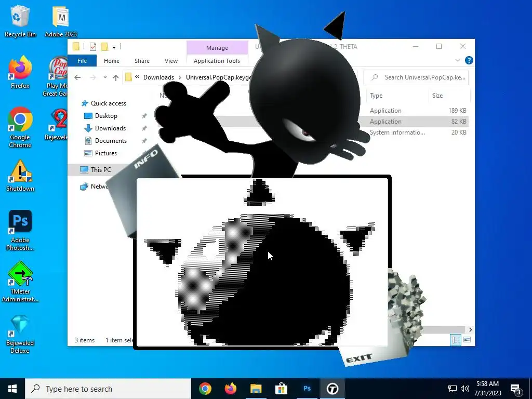Open Microsoft Store from the taskbar
This screenshot has width=532, height=399.
point(281,389)
